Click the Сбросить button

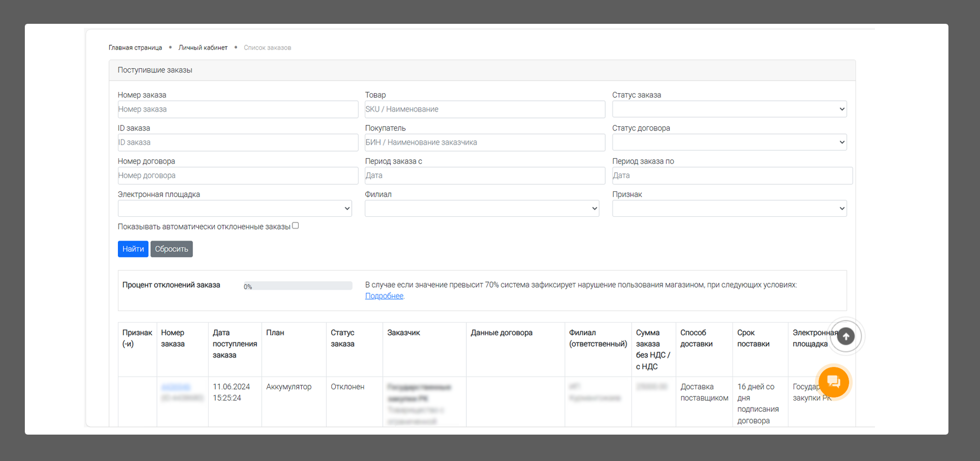[172, 249]
